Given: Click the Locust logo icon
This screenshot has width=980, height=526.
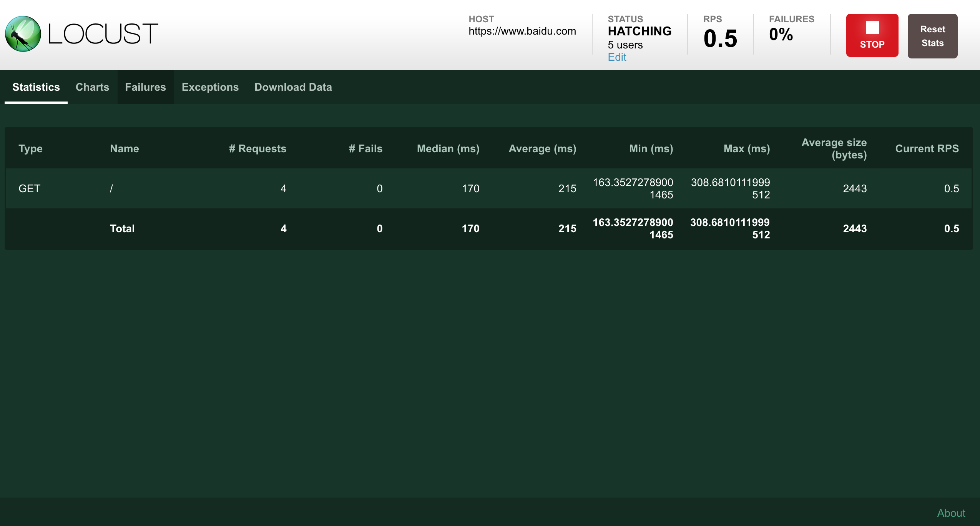Looking at the screenshot, I should (23, 34).
